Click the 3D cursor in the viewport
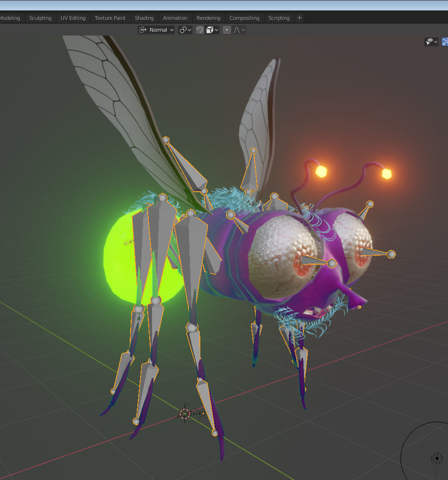 (186, 414)
